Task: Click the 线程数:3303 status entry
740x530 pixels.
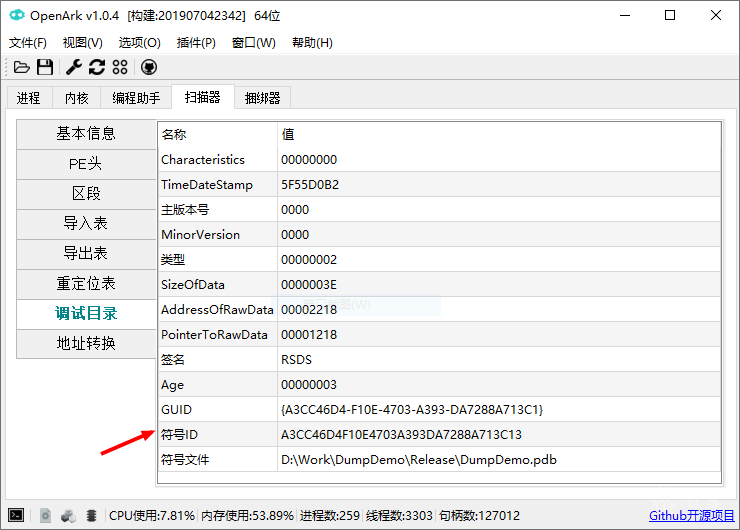Action: pyautogui.click(x=399, y=515)
